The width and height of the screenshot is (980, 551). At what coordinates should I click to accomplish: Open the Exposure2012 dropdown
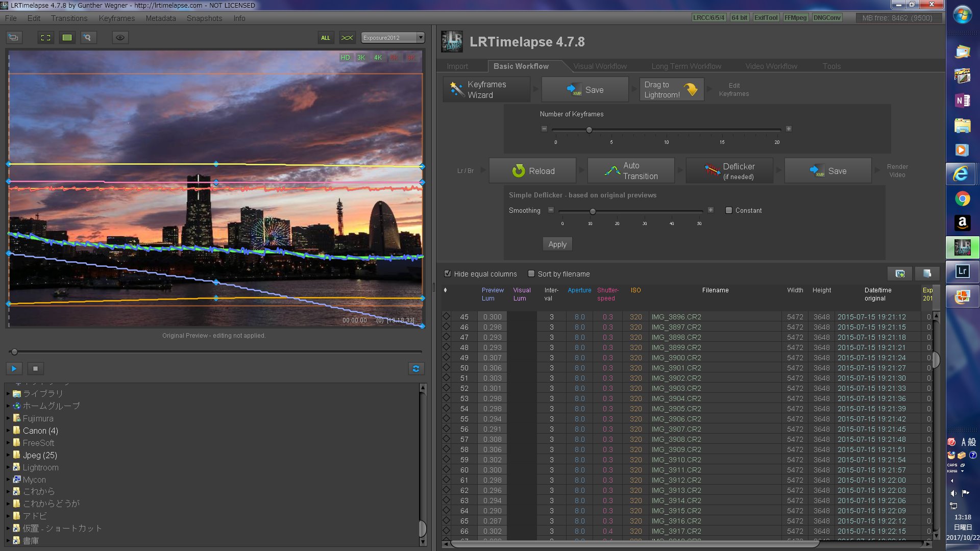[x=393, y=38]
